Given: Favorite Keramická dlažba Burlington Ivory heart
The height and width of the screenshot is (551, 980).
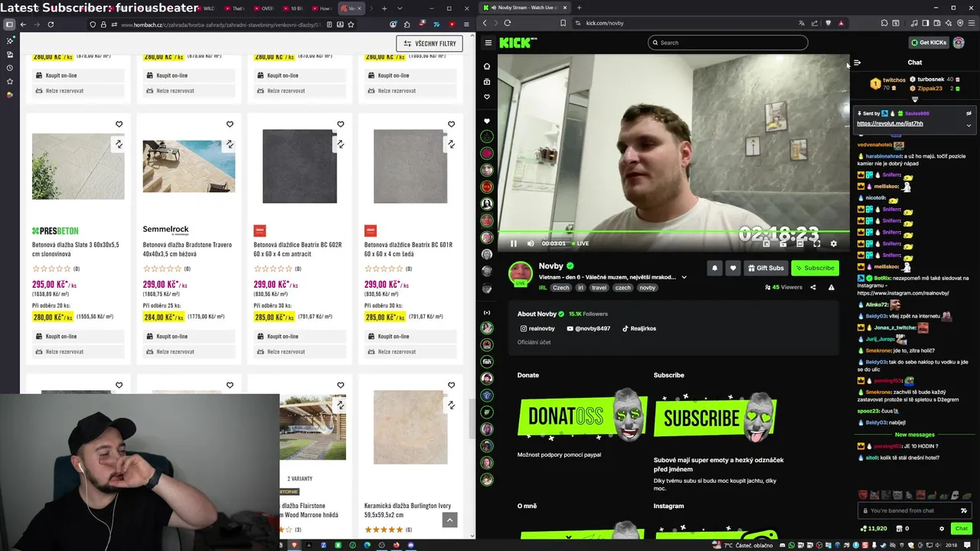Looking at the screenshot, I should coord(451,385).
